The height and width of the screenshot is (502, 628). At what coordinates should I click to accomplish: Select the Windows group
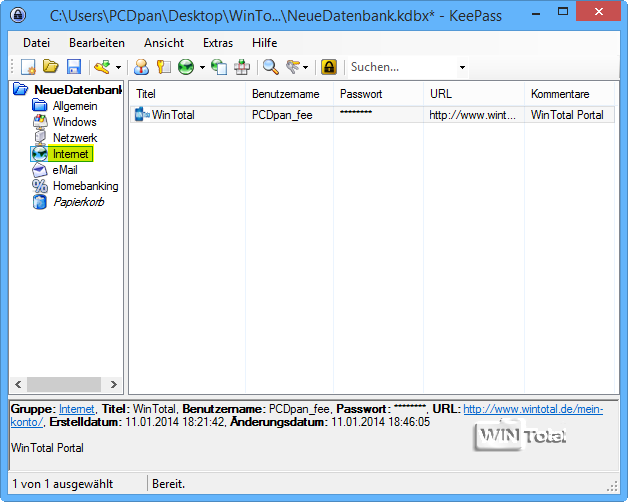74,122
